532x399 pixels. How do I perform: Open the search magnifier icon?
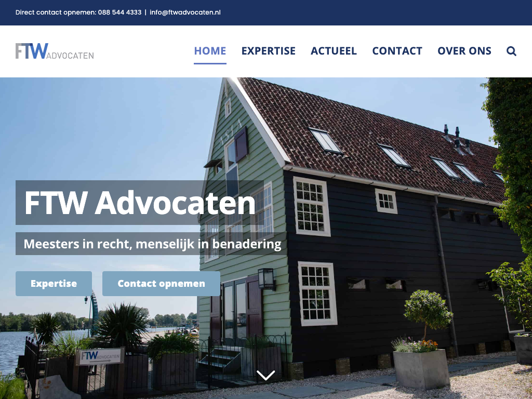[x=511, y=51]
